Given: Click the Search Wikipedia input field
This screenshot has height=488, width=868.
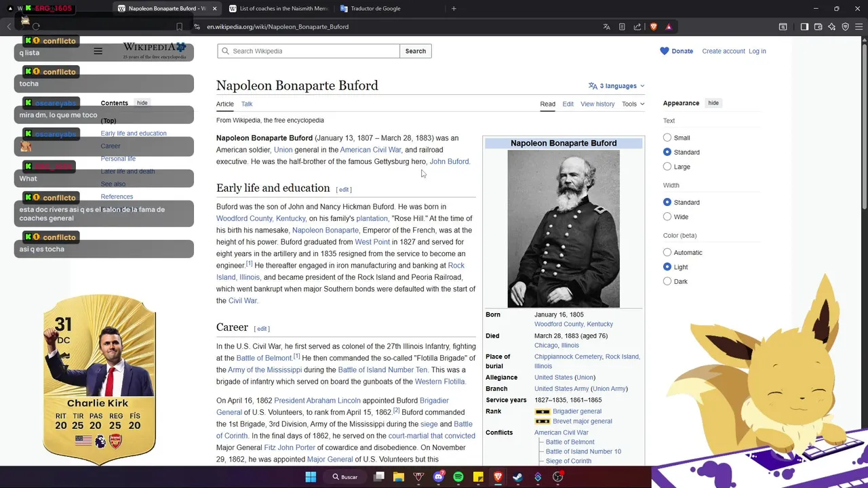Looking at the screenshot, I should coord(309,51).
